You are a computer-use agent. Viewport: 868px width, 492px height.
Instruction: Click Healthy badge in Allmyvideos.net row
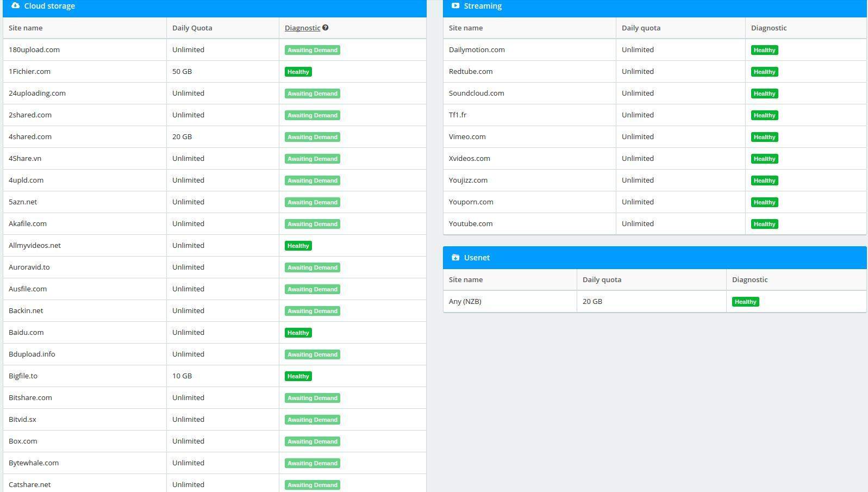pos(298,246)
